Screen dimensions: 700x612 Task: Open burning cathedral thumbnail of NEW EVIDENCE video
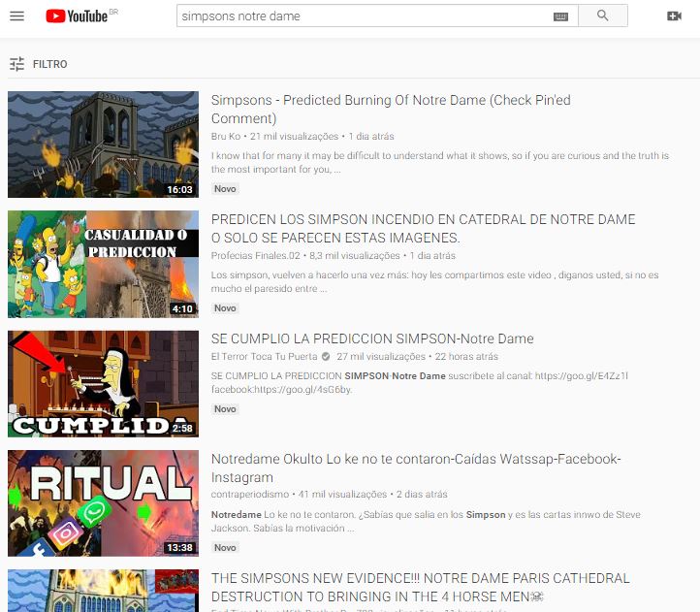[x=103, y=591]
